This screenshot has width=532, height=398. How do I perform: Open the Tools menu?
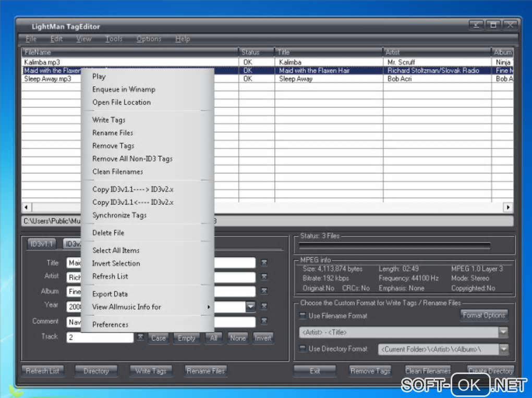point(114,39)
